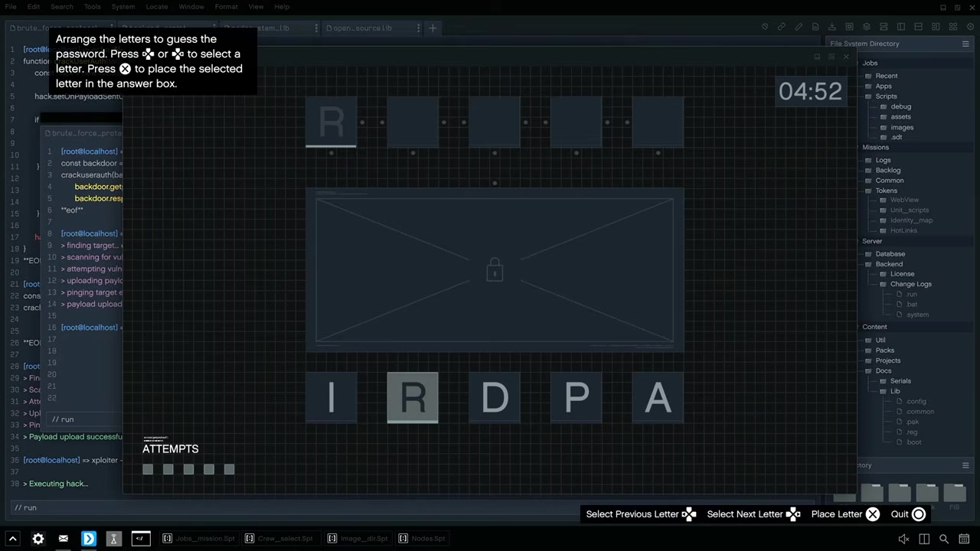
Task: Open the calendar icon in the system tray
Action: [x=964, y=539]
